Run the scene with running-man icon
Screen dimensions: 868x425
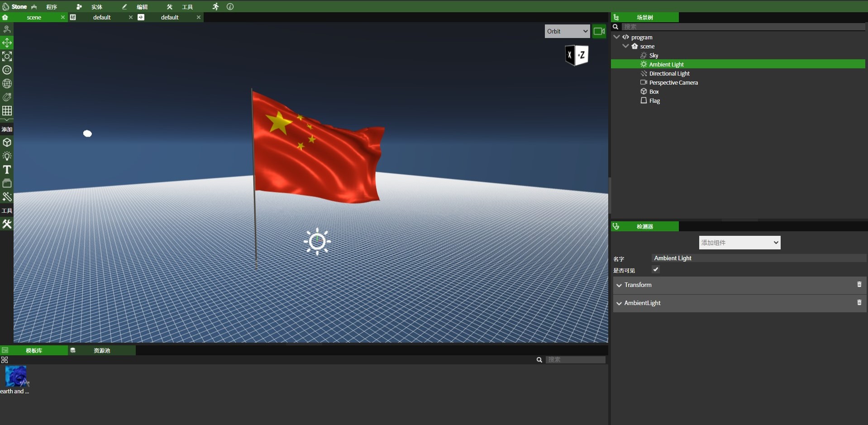click(215, 6)
